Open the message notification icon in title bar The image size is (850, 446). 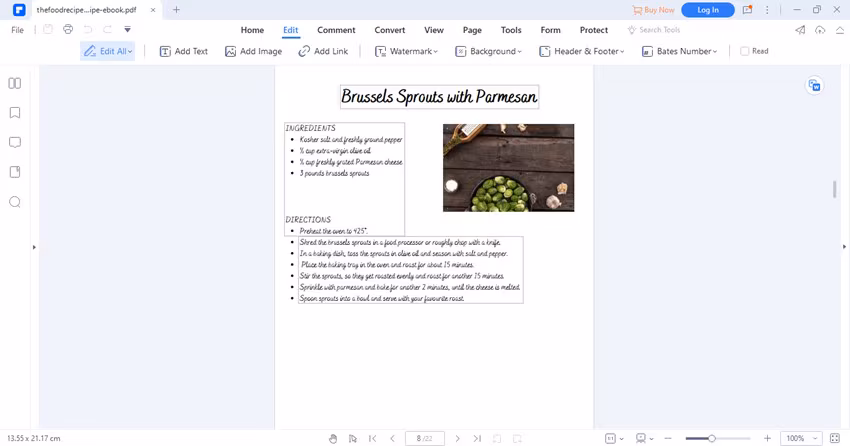[x=748, y=10]
